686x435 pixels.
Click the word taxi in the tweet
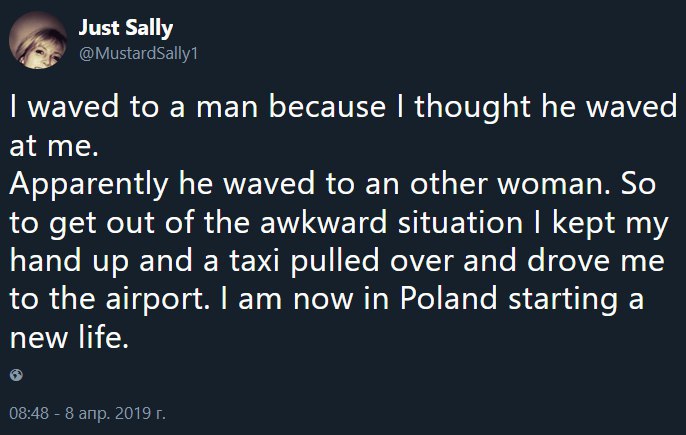tap(254, 260)
